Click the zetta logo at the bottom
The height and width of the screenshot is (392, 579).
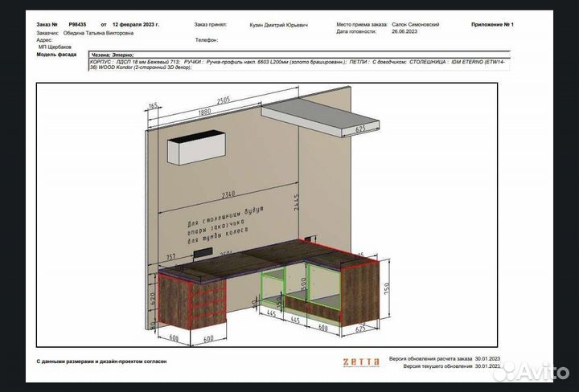(362, 363)
